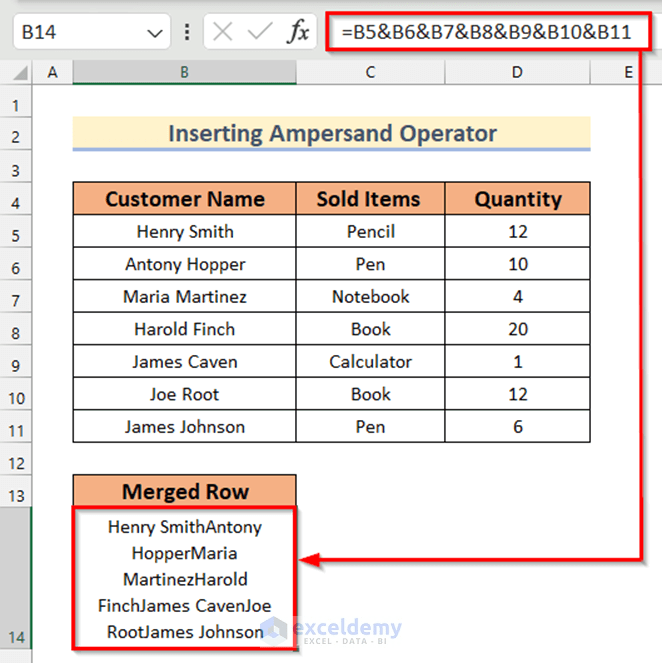Select quantity 4 cell

click(x=517, y=296)
